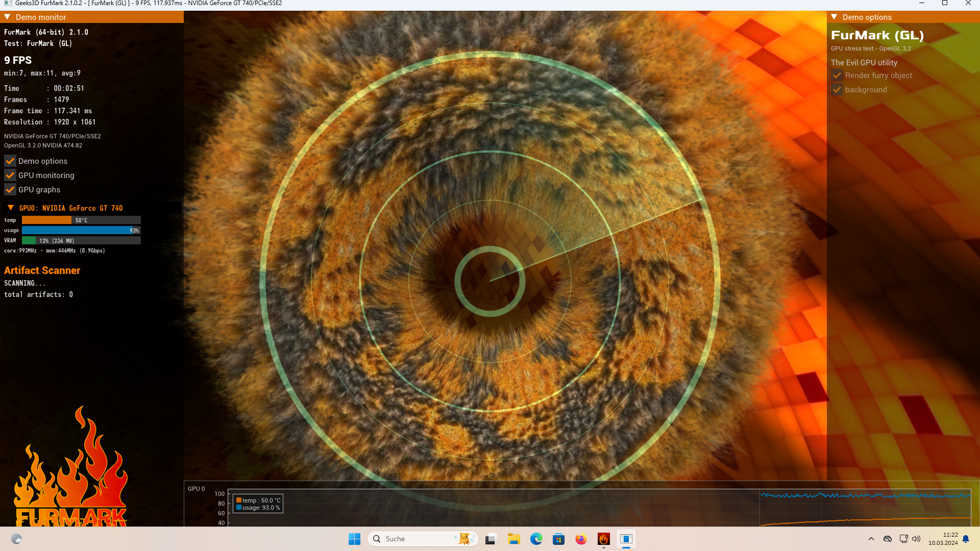Screen dimensions: 980x551
Task: Show hidden system tray icons chevron
Action: pyautogui.click(x=871, y=539)
